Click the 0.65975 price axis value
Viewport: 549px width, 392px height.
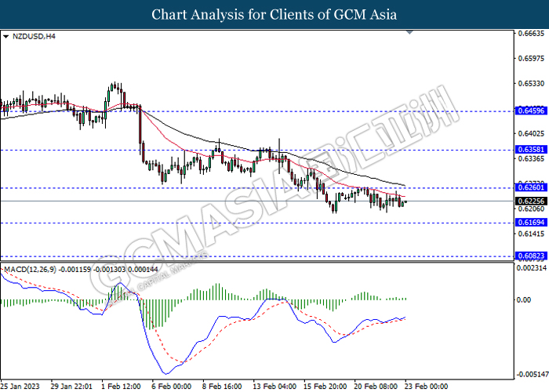pyautogui.click(x=531, y=59)
